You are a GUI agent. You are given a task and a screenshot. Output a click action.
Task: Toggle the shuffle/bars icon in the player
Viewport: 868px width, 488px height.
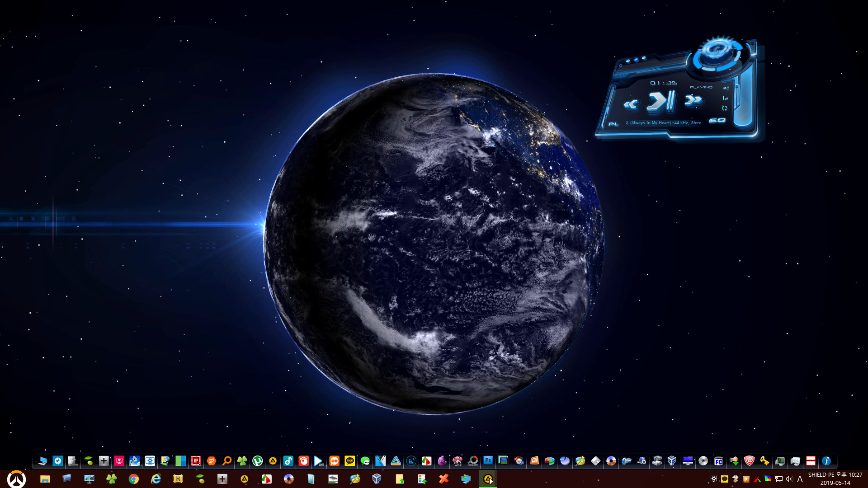[x=725, y=98]
